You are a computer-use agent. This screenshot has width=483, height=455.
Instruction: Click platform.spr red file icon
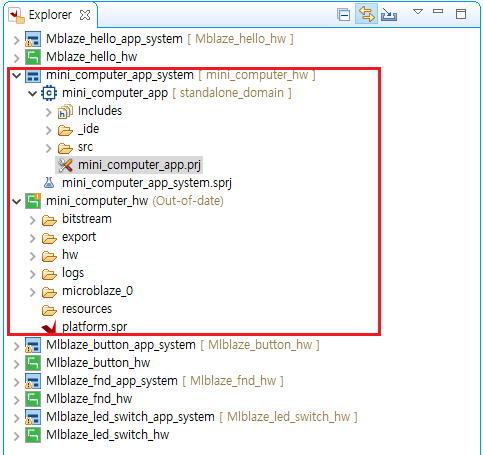(49, 327)
